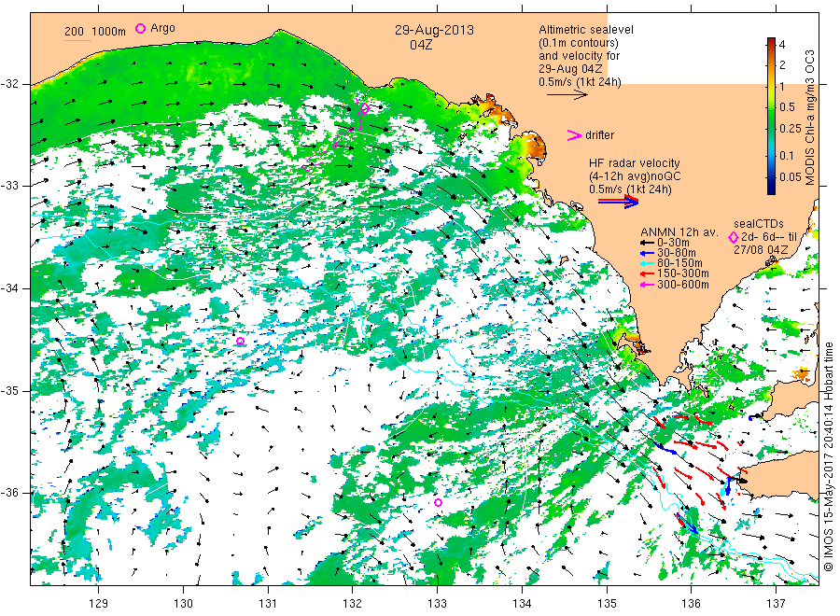Image resolution: width=840 pixels, height=616 pixels.
Task: Click the sealCTDs magenta diamond legend marker
Action: pos(734,237)
